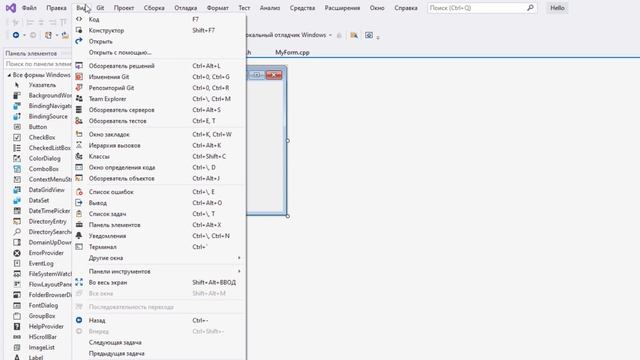The width and height of the screenshot is (640, 360).
Task: Open the Справка menu
Action: pyautogui.click(x=405, y=8)
